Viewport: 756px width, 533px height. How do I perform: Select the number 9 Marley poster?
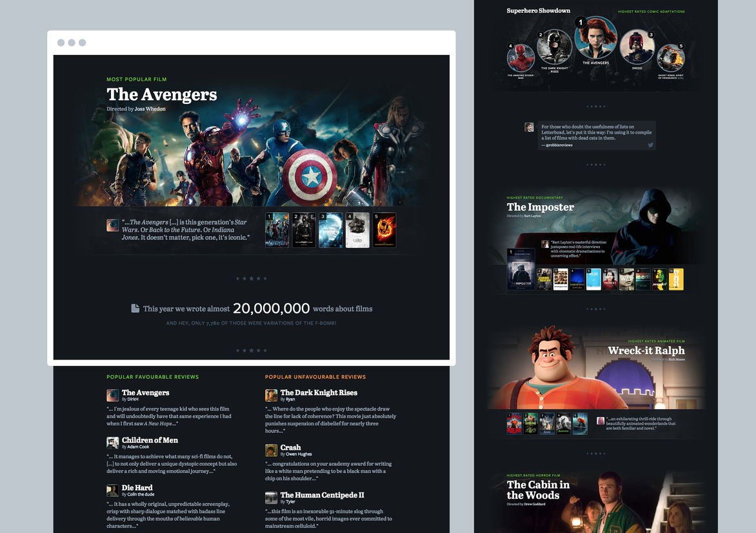659,279
